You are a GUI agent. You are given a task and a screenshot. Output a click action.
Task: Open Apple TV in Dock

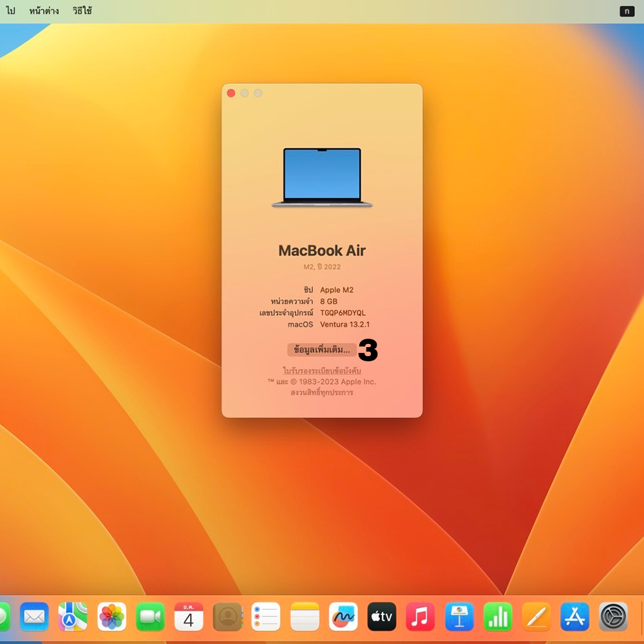382,617
